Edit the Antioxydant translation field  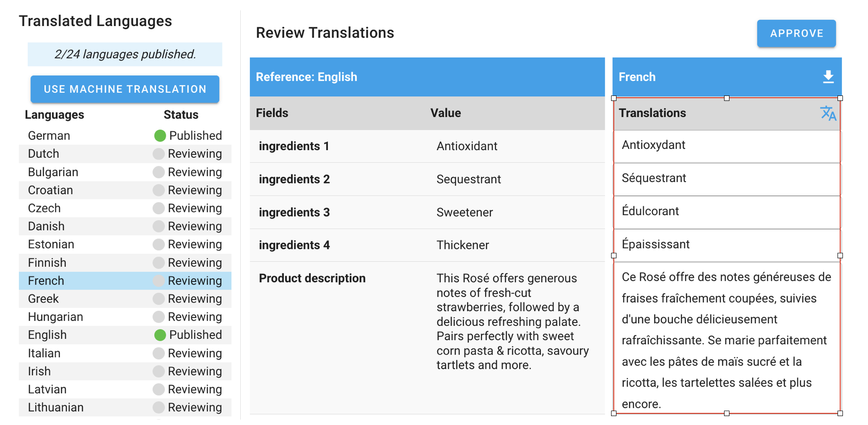(726, 145)
